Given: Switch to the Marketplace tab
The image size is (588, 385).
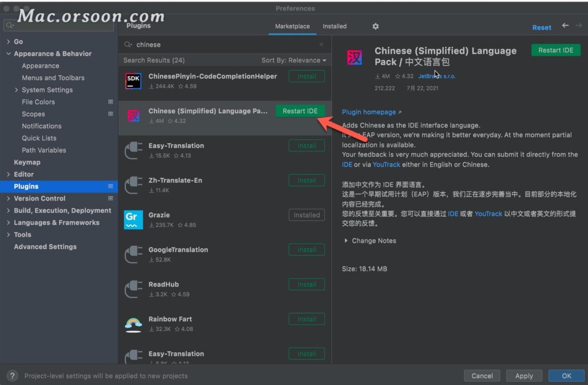Looking at the screenshot, I should point(292,26).
